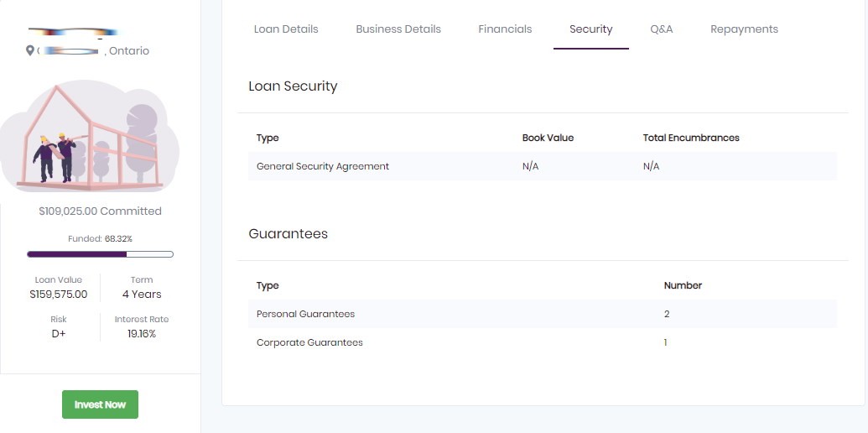
Task: Open the Financials tab
Action: [x=505, y=29]
